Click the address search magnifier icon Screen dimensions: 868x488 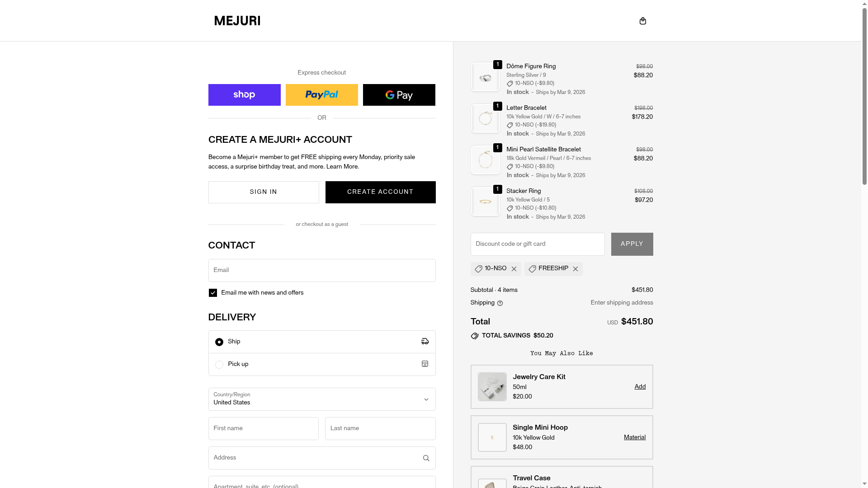coord(426,458)
